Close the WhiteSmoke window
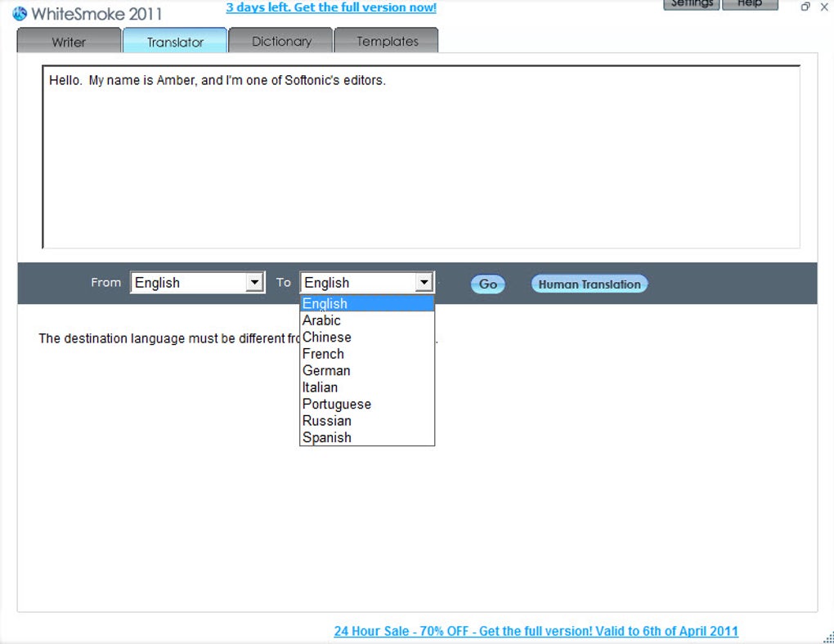The image size is (834, 644). 824,7
